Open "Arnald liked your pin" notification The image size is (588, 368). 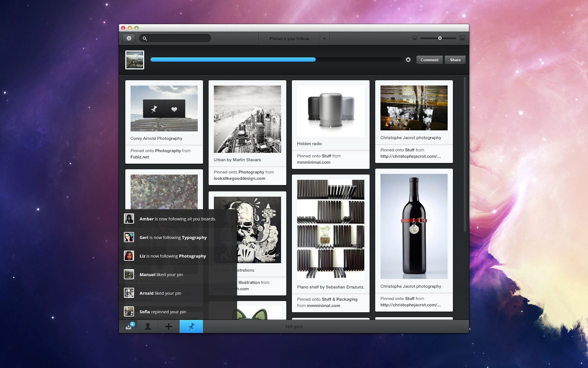pyautogui.click(x=178, y=293)
